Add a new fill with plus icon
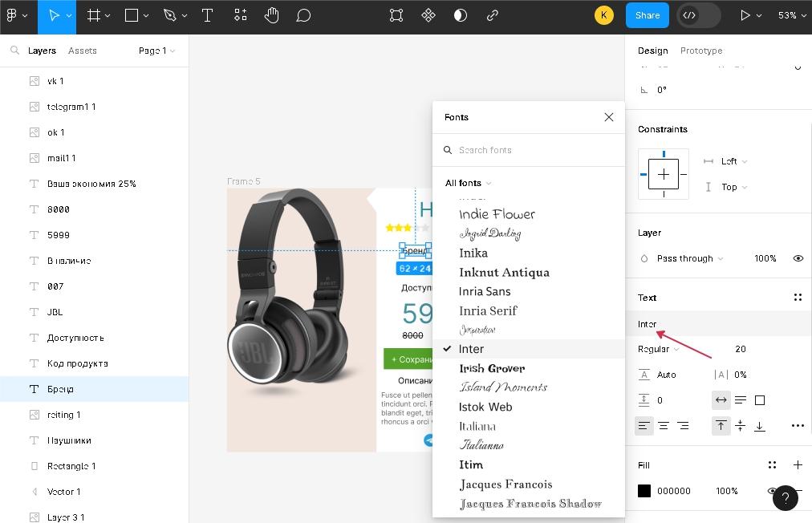The width and height of the screenshot is (812, 523). (798, 465)
